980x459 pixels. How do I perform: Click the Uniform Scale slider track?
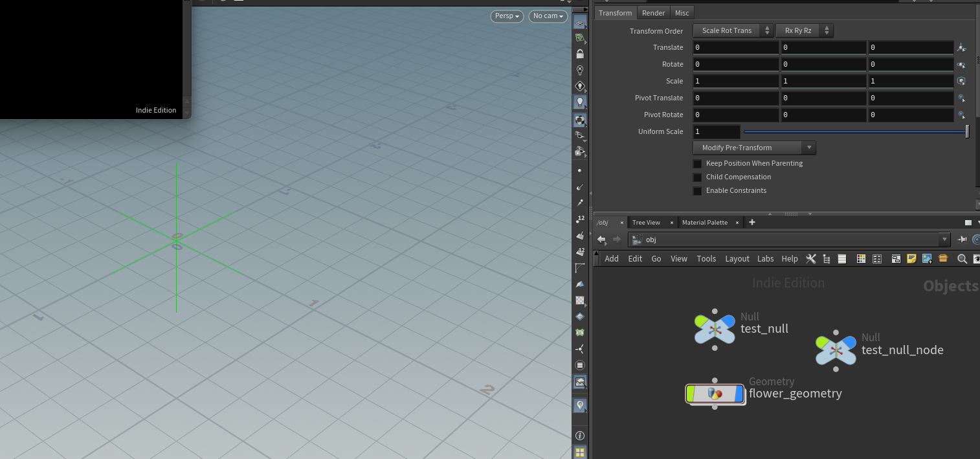click(854, 131)
